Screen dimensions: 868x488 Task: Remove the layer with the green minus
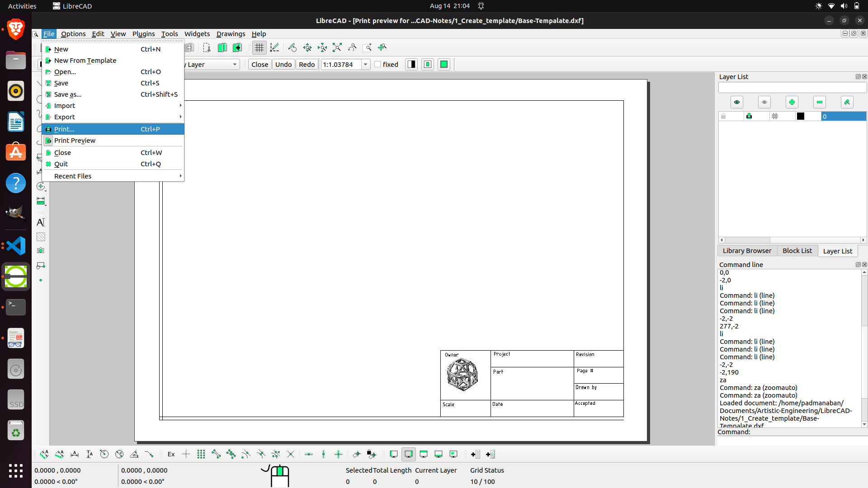coord(820,102)
